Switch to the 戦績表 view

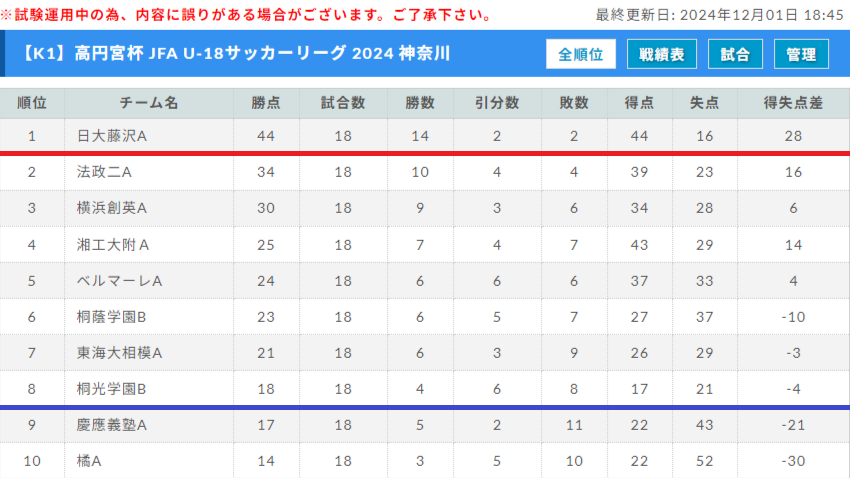661,54
